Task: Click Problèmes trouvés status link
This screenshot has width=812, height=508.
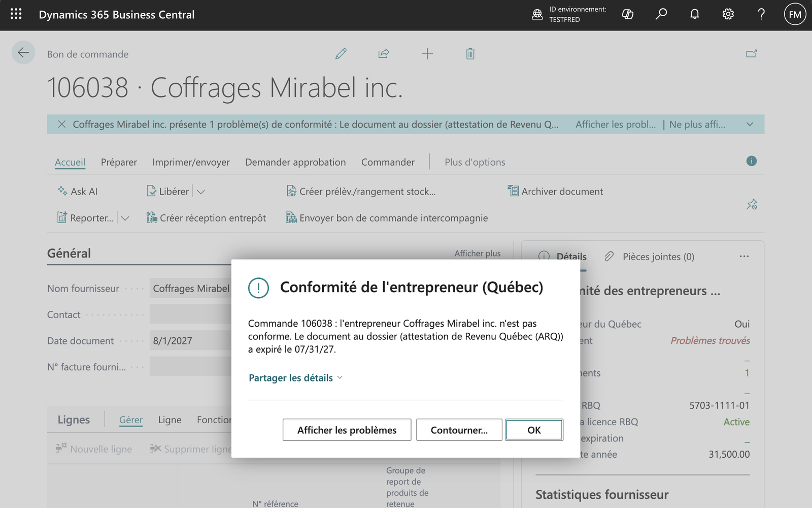Action: (x=710, y=340)
